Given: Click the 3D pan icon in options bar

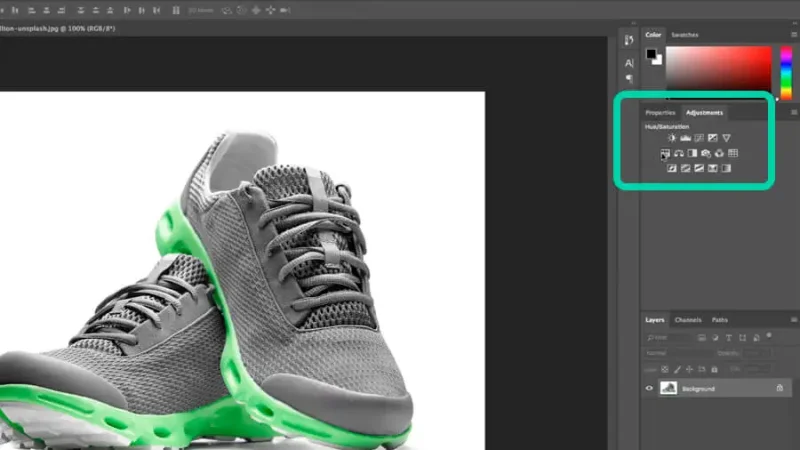Looking at the screenshot, I should [256, 10].
